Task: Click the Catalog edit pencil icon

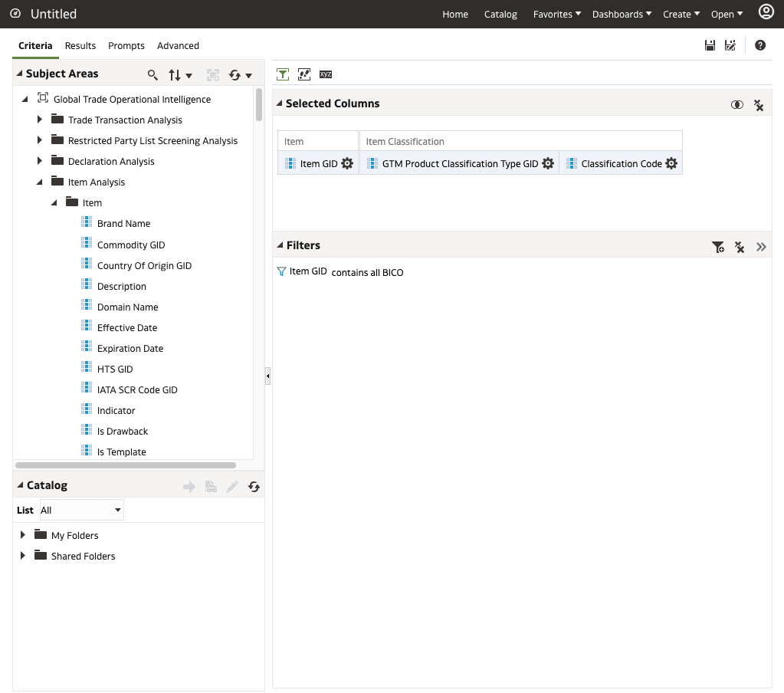Action: (x=232, y=487)
